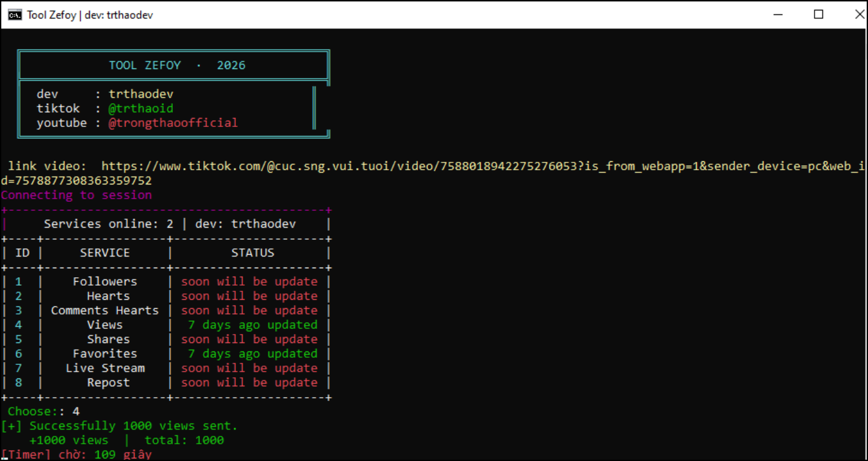Click the console icon in the title bar
Viewport: 868px width, 461px height.
click(15, 14)
